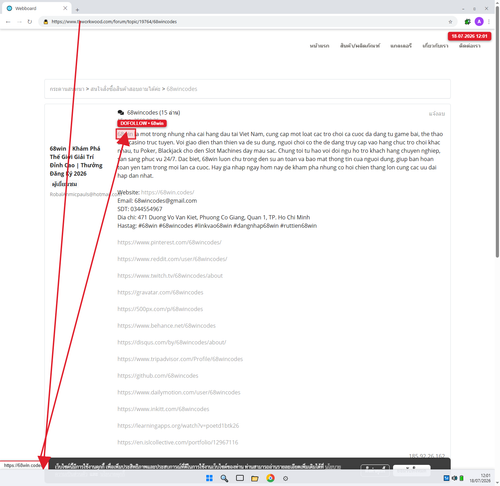Click the email 68wincodes@gmail.com text
This screenshot has height=486, width=500.
166,201
